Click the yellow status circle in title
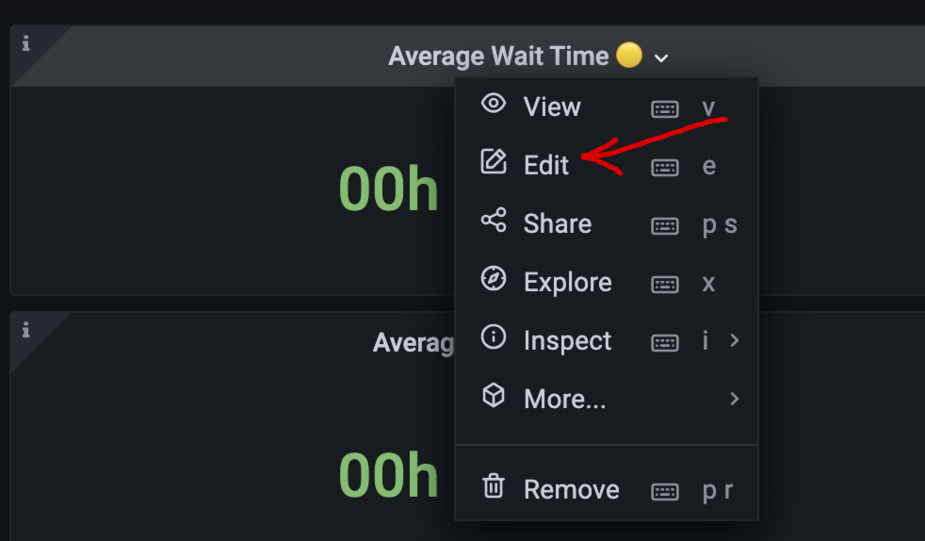The image size is (925, 541). click(x=629, y=55)
